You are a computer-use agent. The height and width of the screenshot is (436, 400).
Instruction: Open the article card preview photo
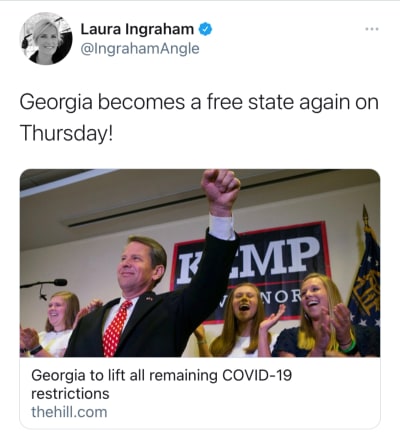point(200,263)
